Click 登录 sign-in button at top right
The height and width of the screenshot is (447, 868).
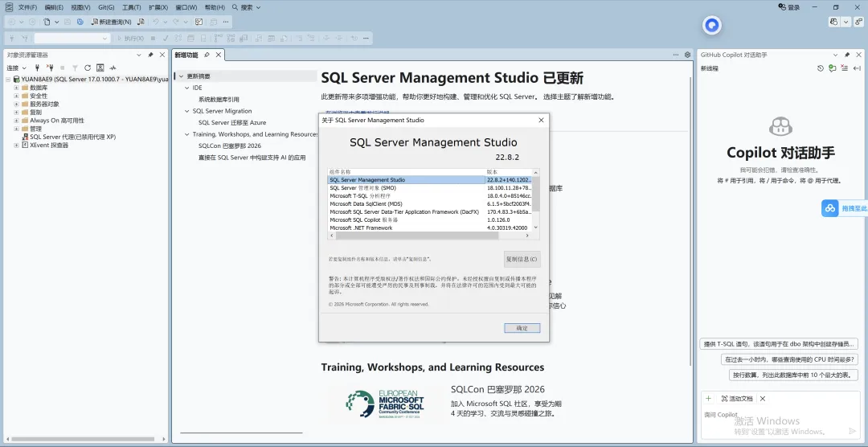pyautogui.click(x=789, y=7)
